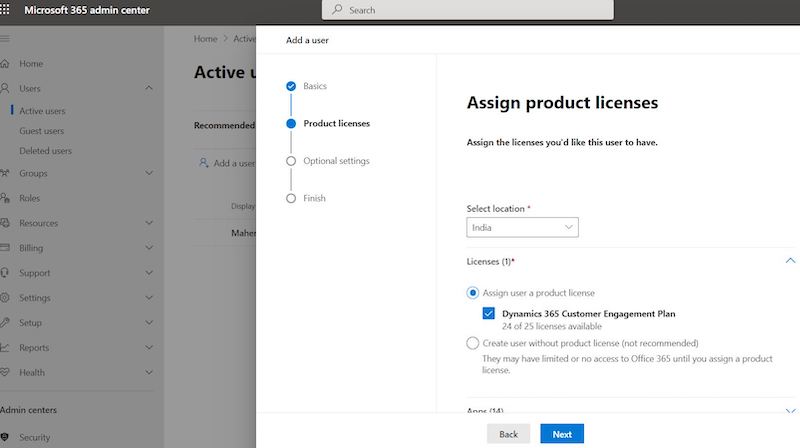
Task: Open the Select location India dropdown
Action: click(522, 228)
